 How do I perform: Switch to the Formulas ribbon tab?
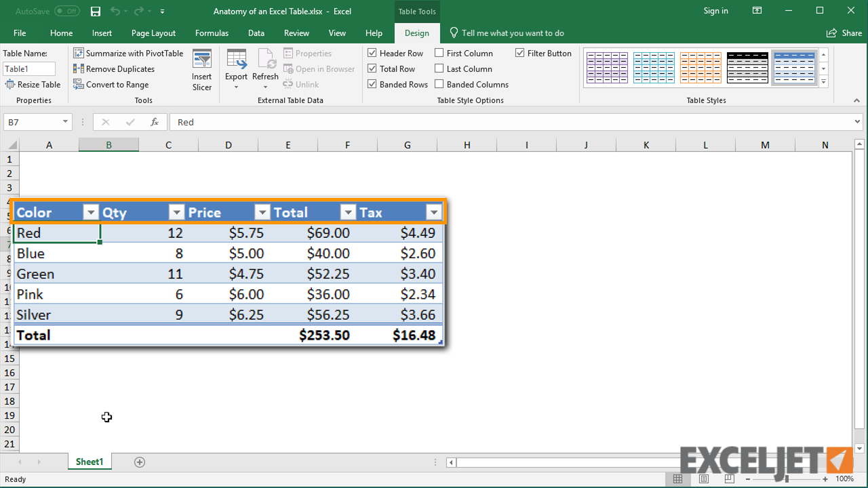click(212, 33)
